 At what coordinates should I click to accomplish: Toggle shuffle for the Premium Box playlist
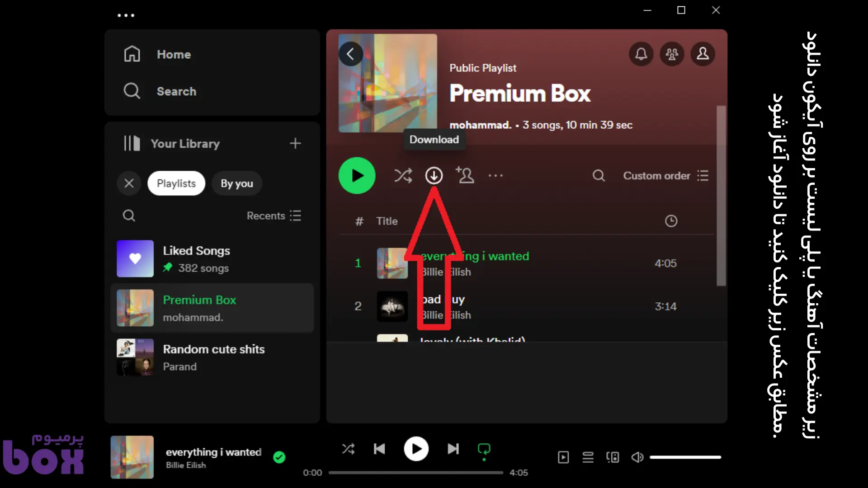pyautogui.click(x=403, y=176)
